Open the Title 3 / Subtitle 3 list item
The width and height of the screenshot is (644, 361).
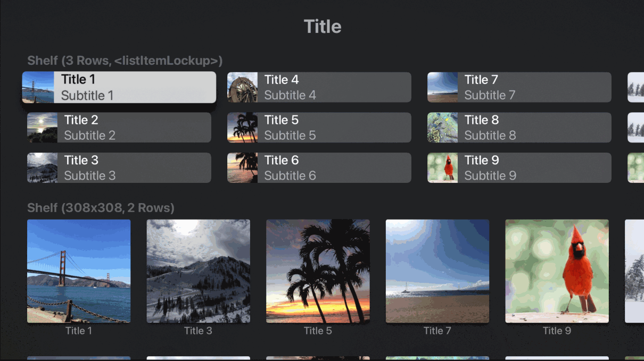click(119, 168)
